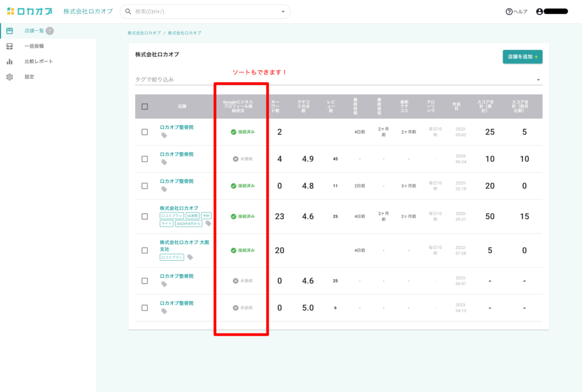Open ロカオプ整骨院 store with 2 keywords
Viewport: 582px width, 392px height.
click(177, 127)
